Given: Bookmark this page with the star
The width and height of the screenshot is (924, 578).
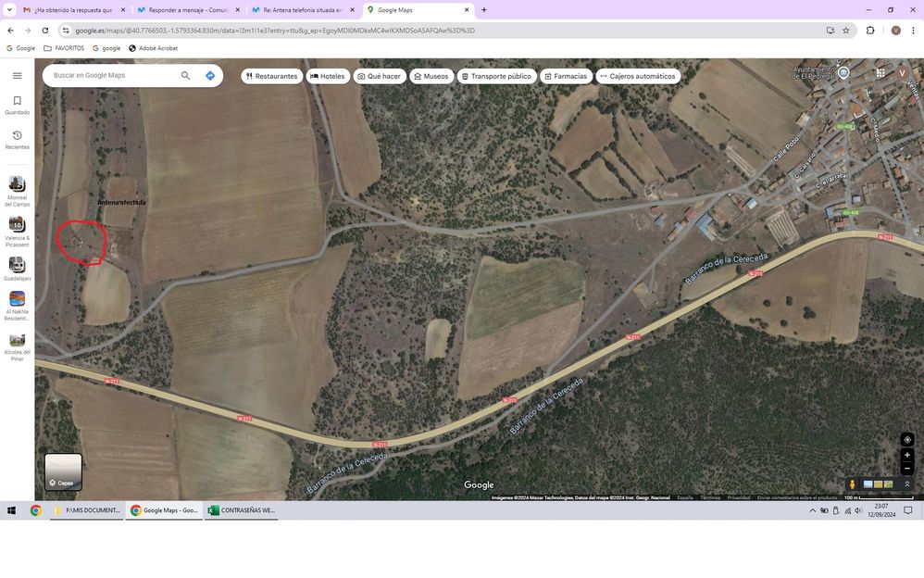Looking at the screenshot, I should coord(846,31).
